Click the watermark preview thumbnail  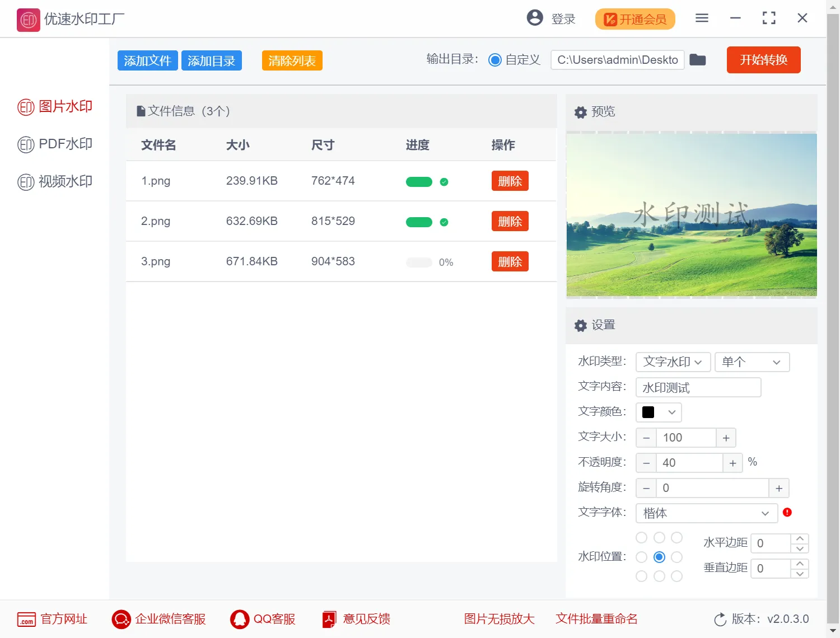(x=691, y=215)
